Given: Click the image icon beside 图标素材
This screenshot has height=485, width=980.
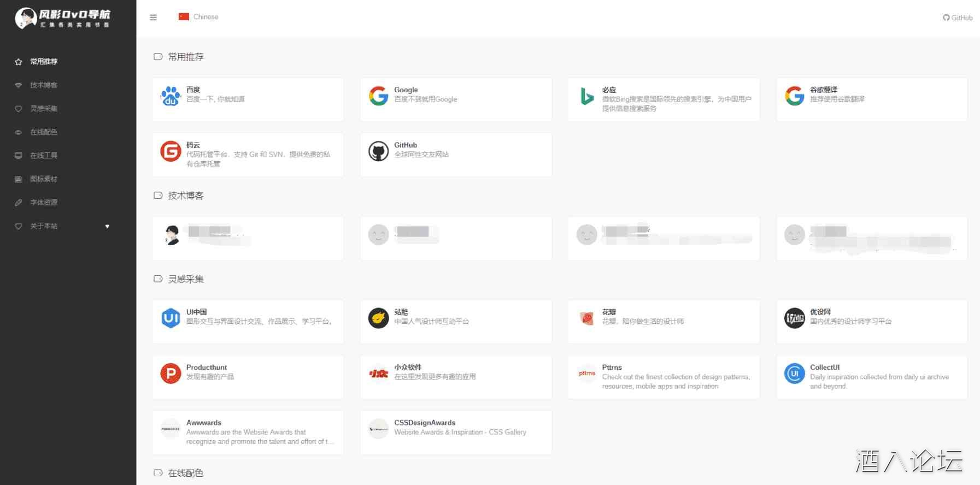Looking at the screenshot, I should pos(19,179).
